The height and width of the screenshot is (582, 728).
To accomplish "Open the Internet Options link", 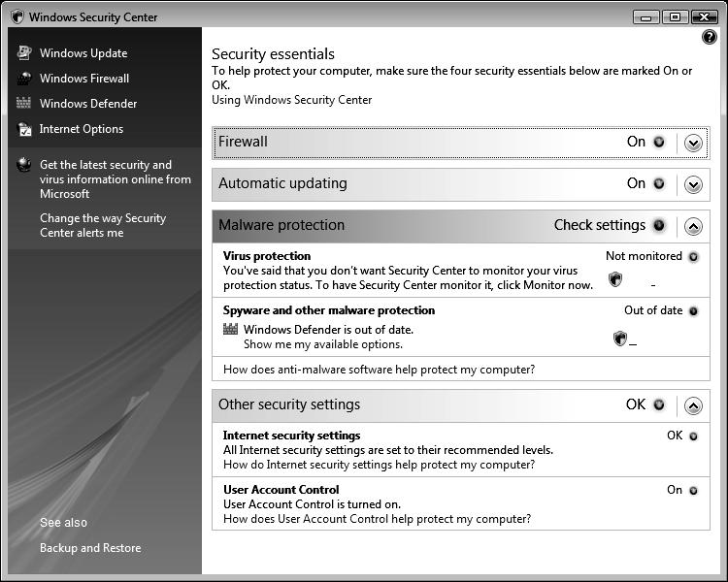I will pos(82,129).
